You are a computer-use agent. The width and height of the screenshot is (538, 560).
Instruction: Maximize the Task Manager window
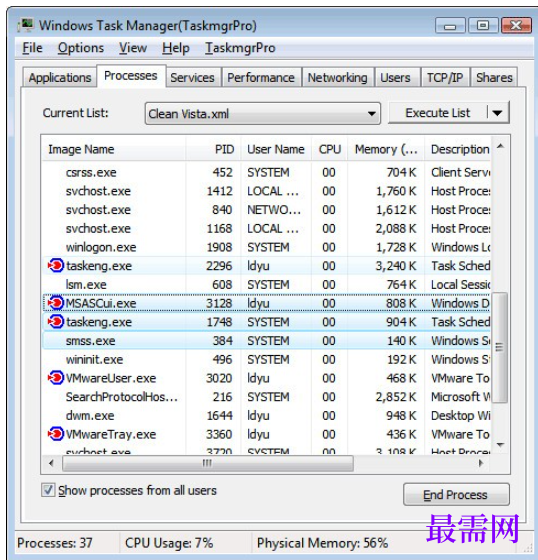483,26
